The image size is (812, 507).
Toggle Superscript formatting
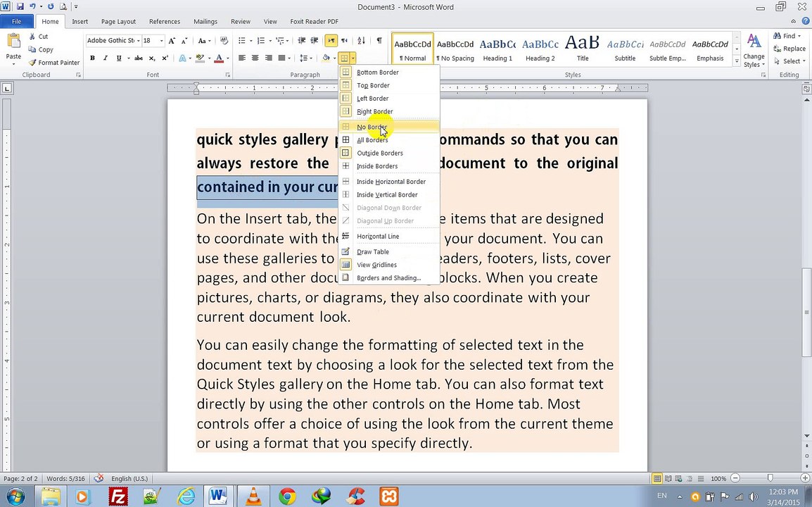(165, 58)
